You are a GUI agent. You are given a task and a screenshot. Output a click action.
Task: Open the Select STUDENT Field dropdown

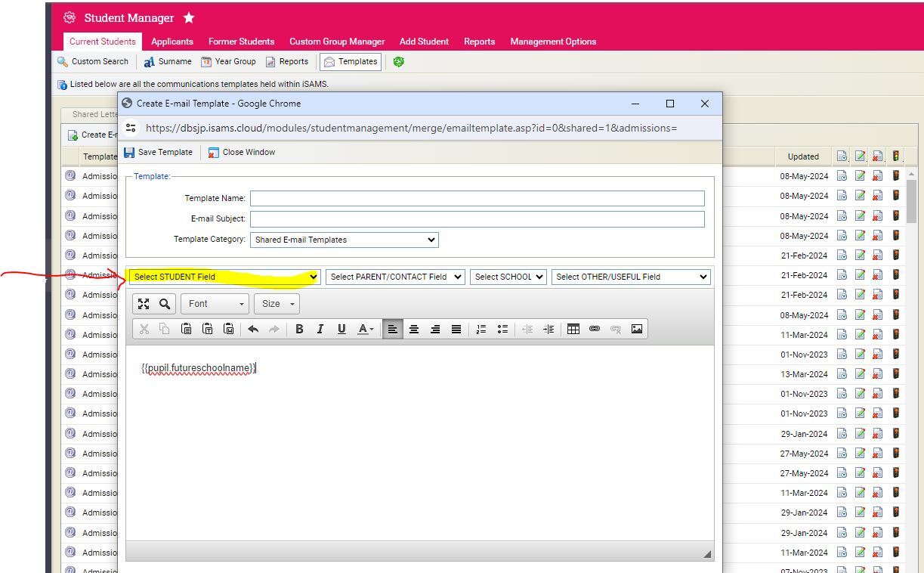pyautogui.click(x=224, y=277)
